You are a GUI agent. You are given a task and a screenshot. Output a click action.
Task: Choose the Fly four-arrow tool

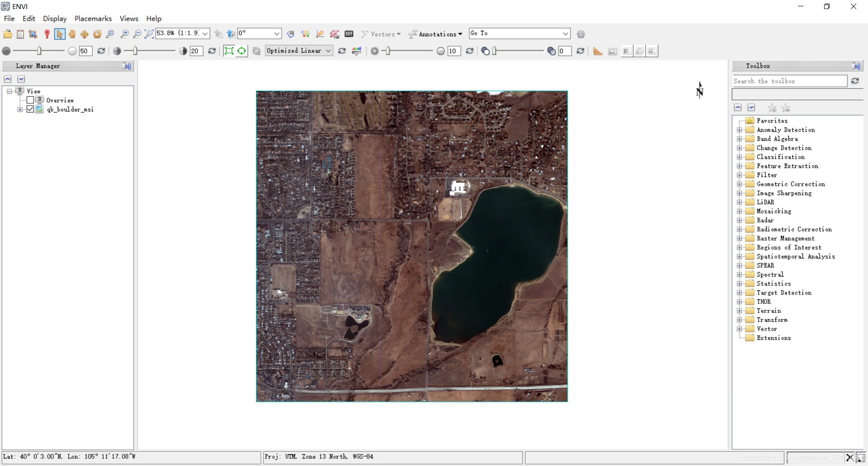click(85, 34)
